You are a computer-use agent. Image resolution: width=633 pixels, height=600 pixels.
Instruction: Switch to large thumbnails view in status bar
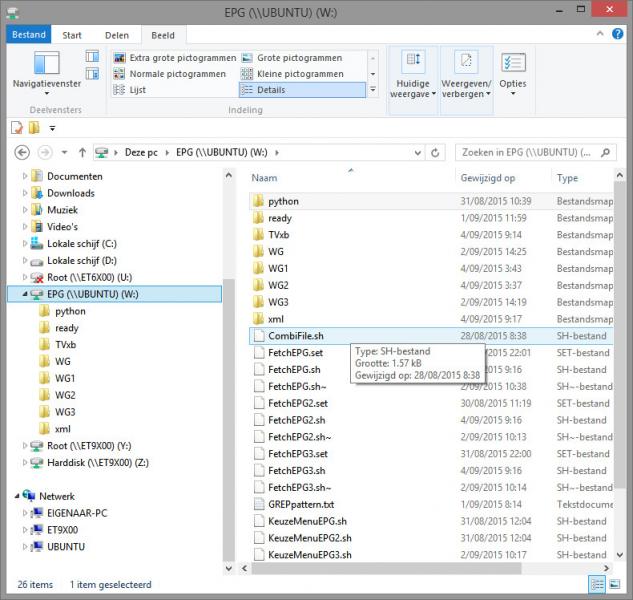click(x=615, y=585)
